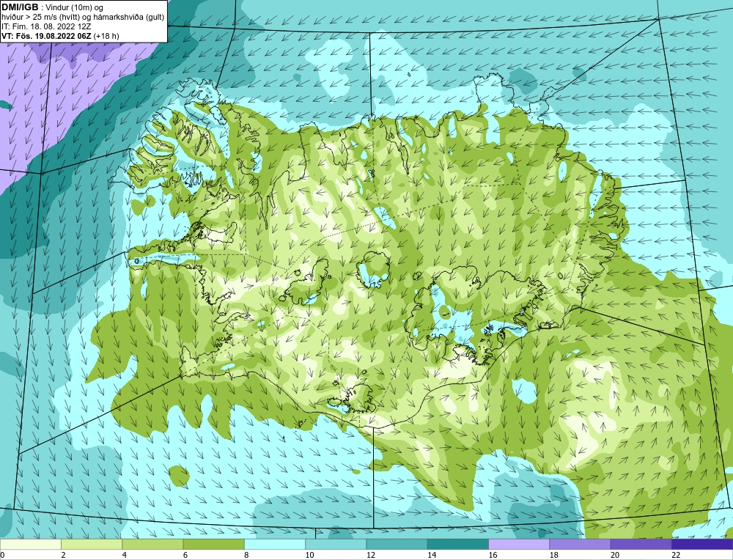This screenshot has width=733, height=560.
Task: Click the 6–8 m/s dark green swatch
Action: [x=213, y=544]
